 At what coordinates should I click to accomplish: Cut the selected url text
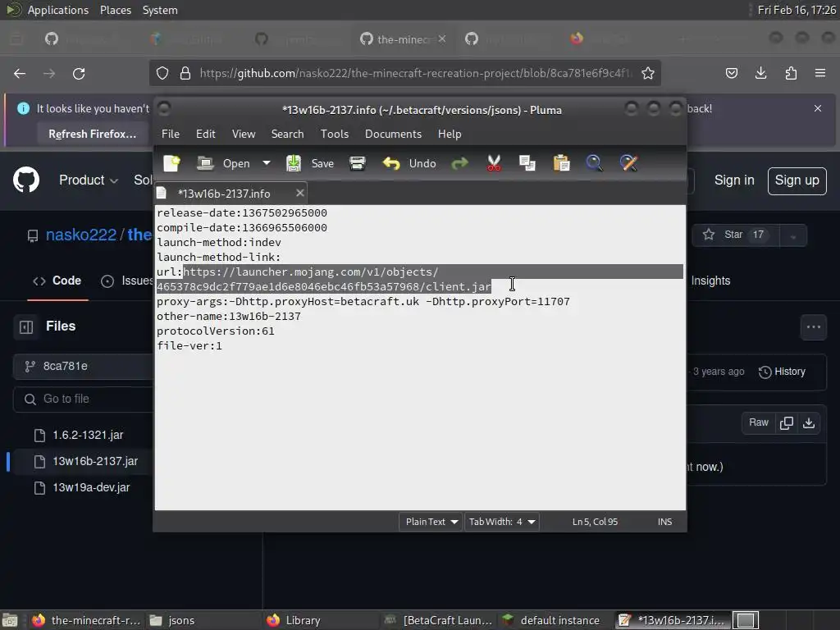pyautogui.click(x=494, y=163)
